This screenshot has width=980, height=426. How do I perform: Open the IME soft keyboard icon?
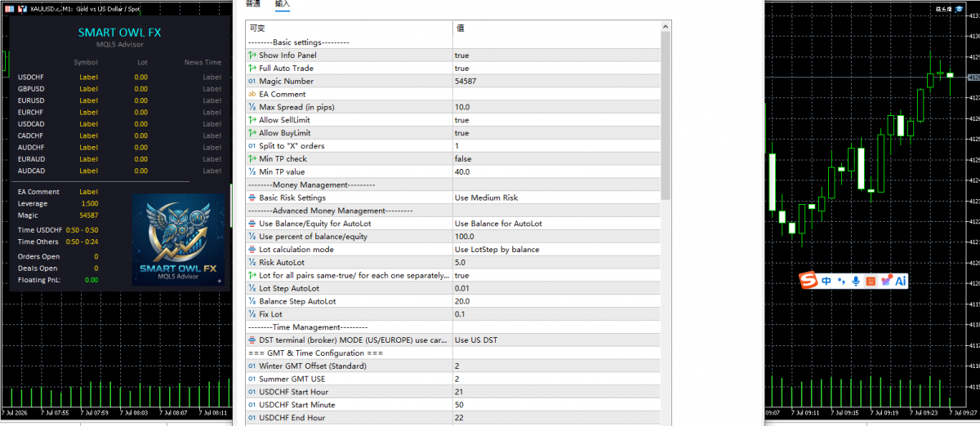[x=871, y=281]
